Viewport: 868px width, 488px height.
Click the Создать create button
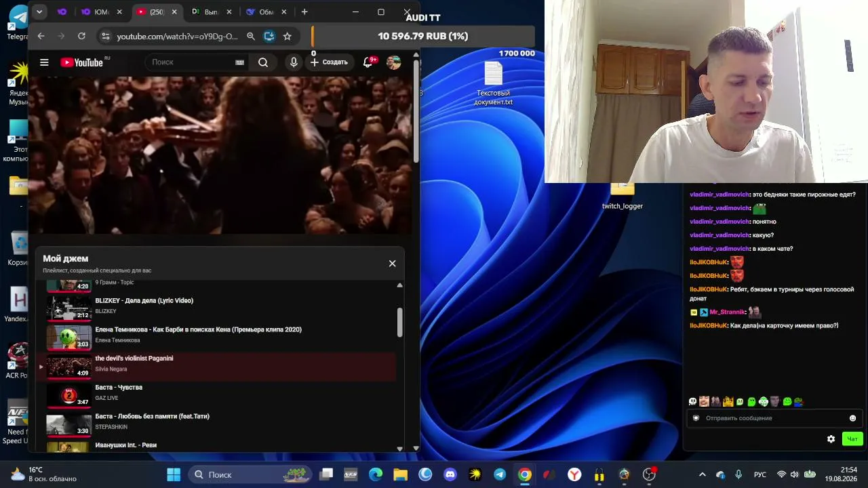329,62
